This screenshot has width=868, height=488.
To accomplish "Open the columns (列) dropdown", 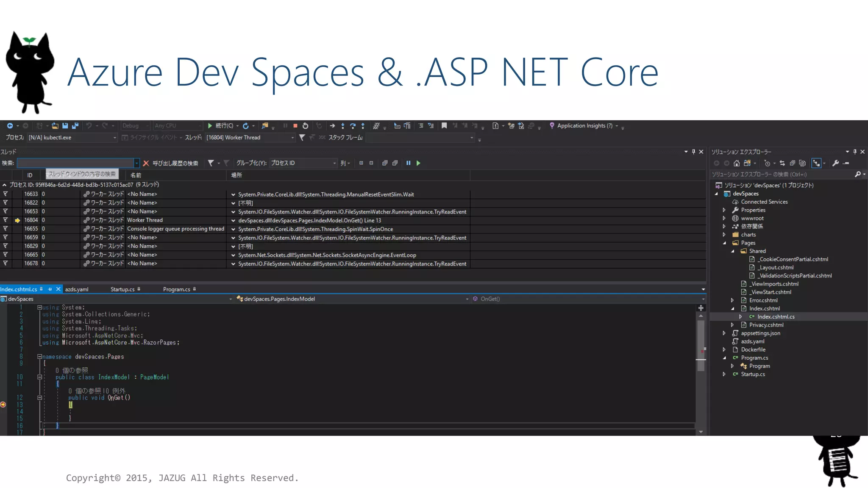I will click(345, 163).
